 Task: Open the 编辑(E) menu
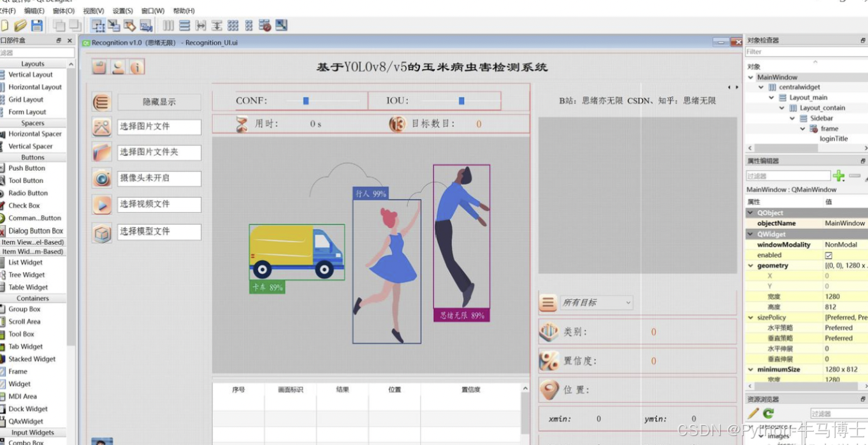tap(34, 11)
